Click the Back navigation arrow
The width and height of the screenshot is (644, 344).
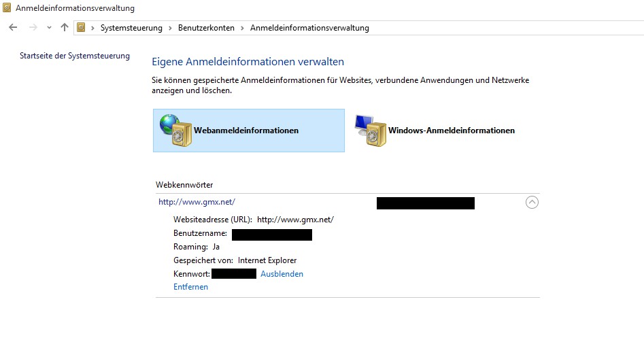click(13, 28)
